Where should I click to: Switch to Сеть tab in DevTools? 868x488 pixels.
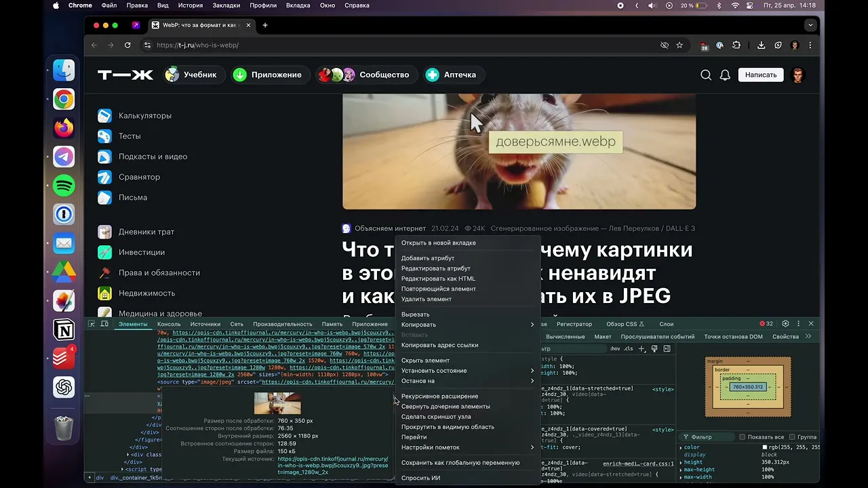tap(236, 324)
